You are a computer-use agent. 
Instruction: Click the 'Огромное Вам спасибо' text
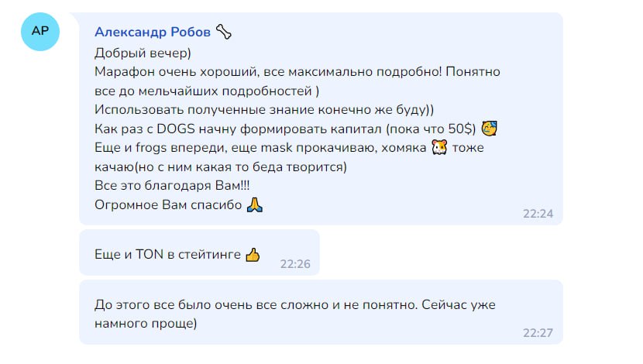pos(167,205)
